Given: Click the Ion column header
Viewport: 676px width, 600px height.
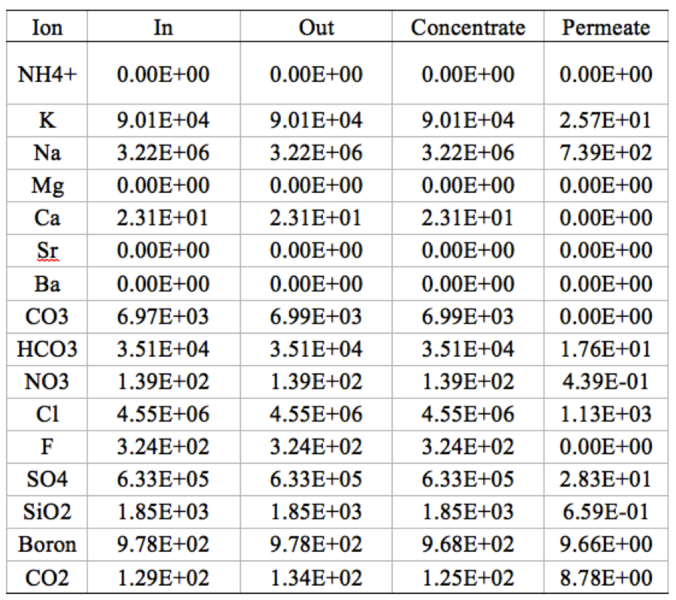Looking at the screenshot, I should click(x=47, y=27).
